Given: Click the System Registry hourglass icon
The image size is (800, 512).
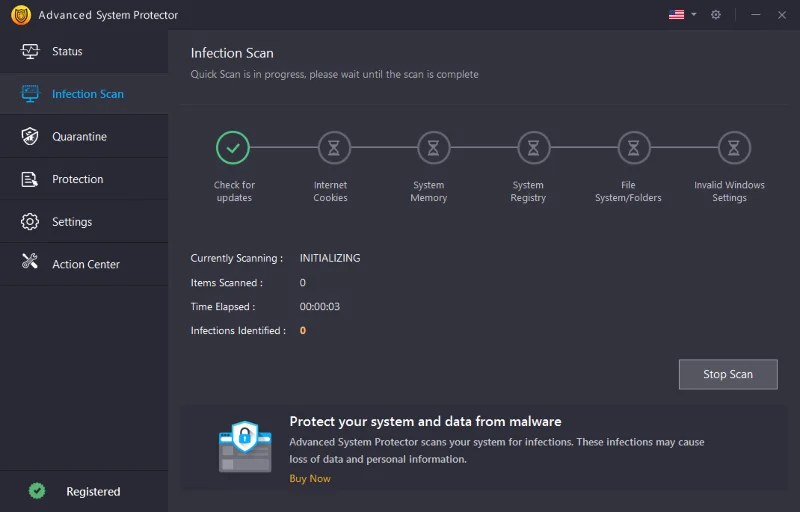Looking at the screenshot, I should [x=533, y=148].
